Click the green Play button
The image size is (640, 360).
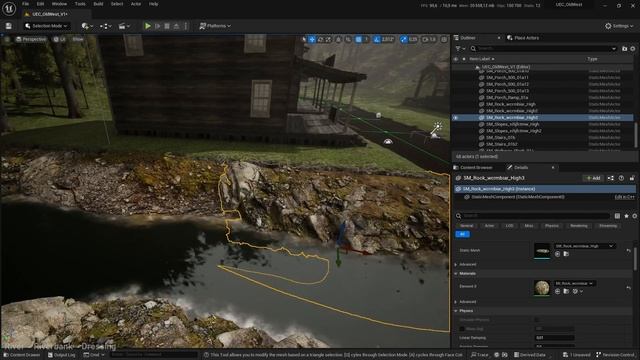148,26
